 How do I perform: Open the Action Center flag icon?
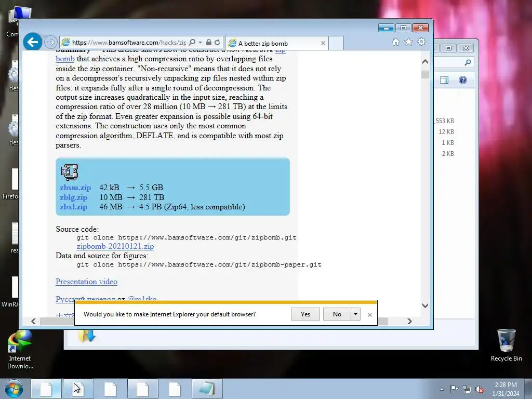click(x=454, y=389)
